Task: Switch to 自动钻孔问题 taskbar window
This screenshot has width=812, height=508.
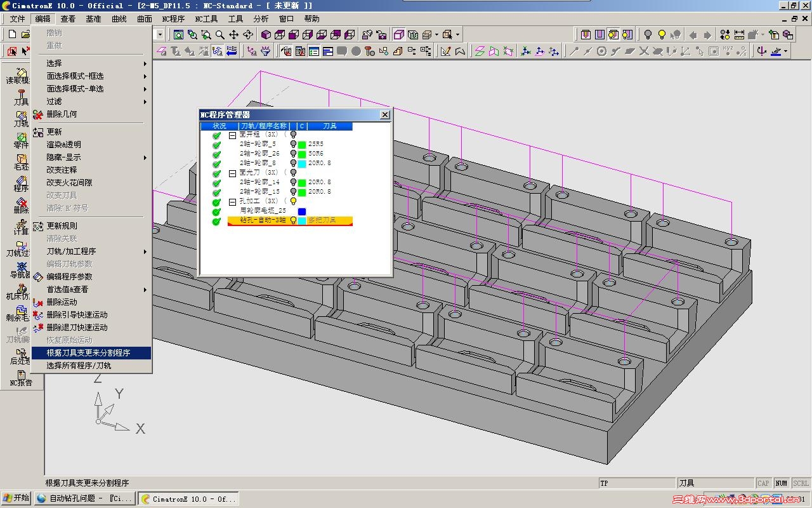Action: coord(85,498)
